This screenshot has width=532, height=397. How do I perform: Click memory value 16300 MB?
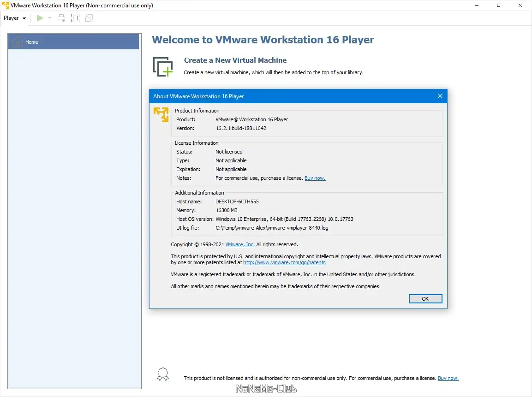coord(227,210)
